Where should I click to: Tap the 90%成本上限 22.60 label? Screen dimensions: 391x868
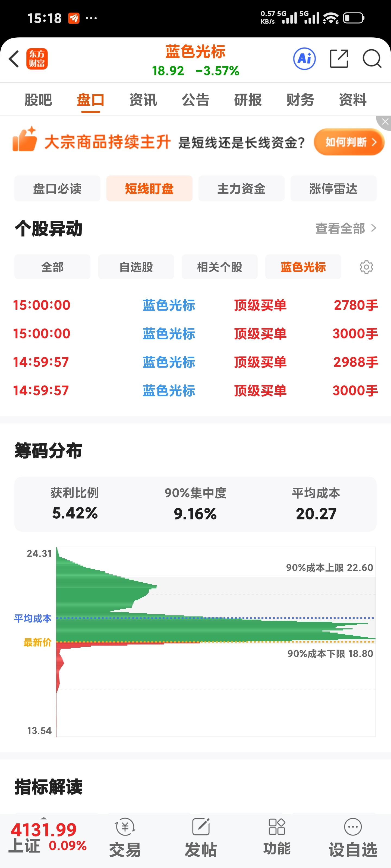pos(330,568)
